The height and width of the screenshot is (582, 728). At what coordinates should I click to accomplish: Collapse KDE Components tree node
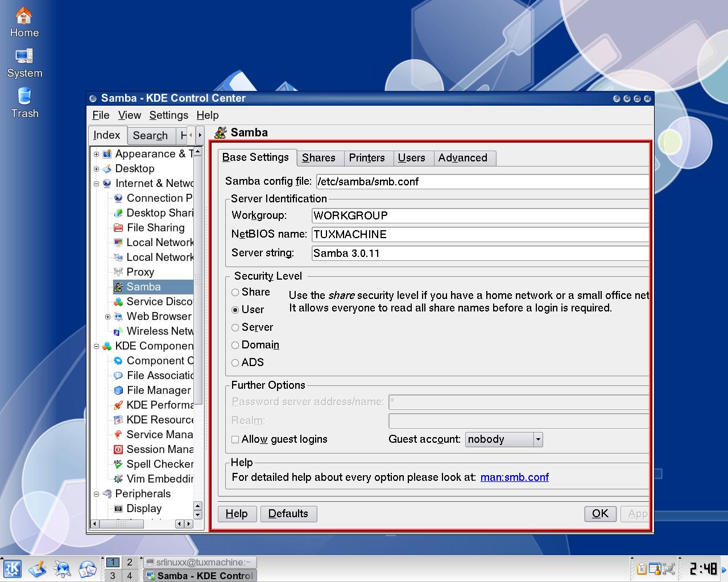(96, 346)
